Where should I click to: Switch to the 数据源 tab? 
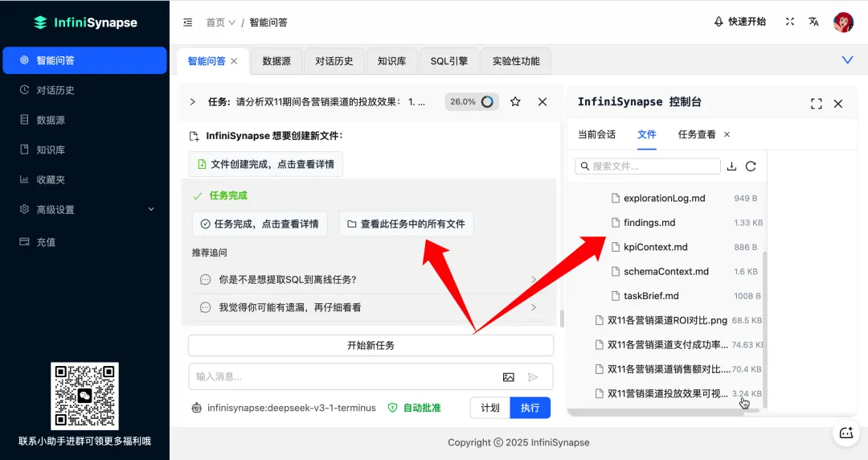pyautogui.click(x=276, y=61)
